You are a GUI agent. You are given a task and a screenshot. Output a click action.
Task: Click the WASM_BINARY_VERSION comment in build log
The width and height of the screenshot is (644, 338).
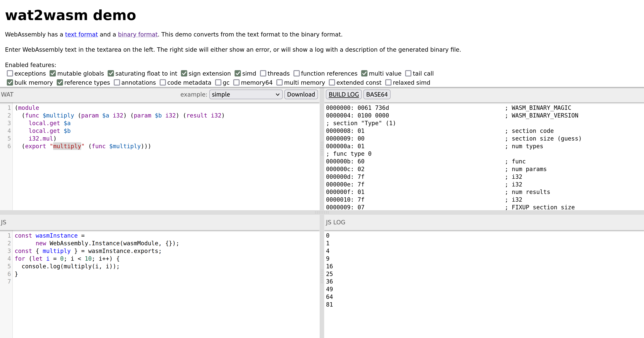tap(542, 115)
